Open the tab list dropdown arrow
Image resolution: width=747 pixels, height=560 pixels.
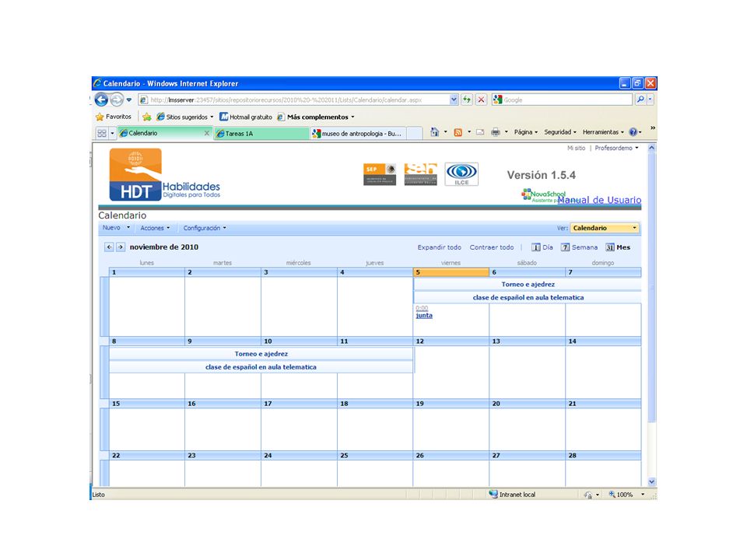coord(112,133)
